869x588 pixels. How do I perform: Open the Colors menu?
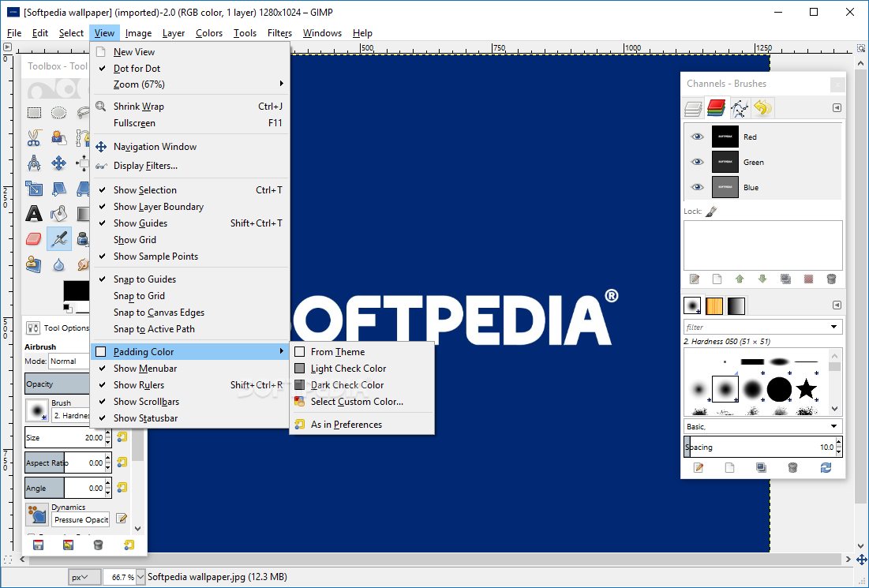tap(209, 33)
